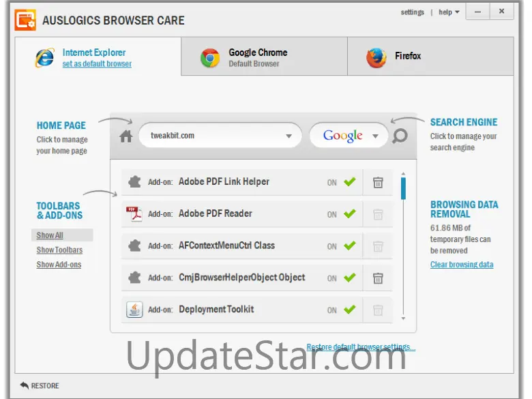Click the trash icon for Adobe PDF Reader
Screen dimensions: 532x399
click(378, 214)
